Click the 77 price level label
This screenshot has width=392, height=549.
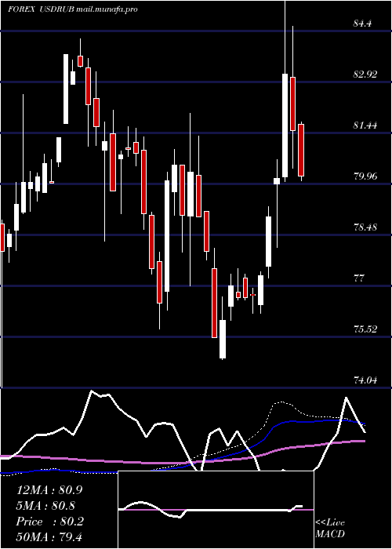click(359, 278)
